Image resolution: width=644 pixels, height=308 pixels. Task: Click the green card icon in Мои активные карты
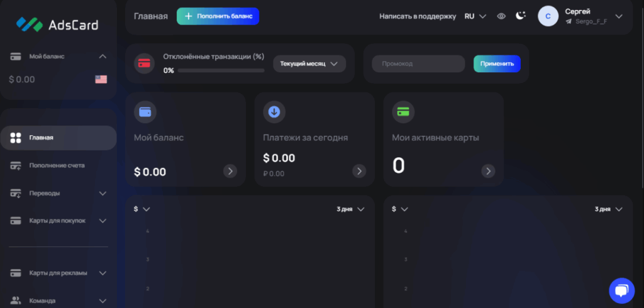403,112
